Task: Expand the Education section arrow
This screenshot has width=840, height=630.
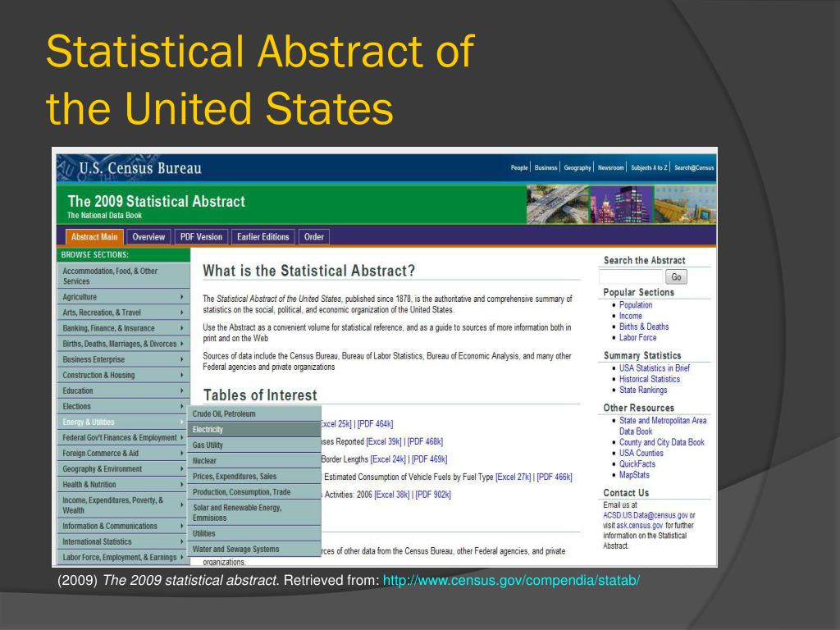Action: pos(181,390)
